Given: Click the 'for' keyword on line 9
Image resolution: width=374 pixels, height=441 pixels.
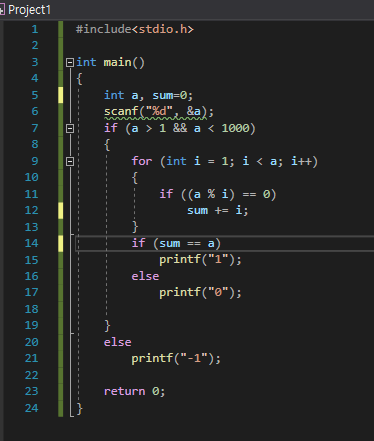Looking at the screenshot, I should tap(142, 161).
